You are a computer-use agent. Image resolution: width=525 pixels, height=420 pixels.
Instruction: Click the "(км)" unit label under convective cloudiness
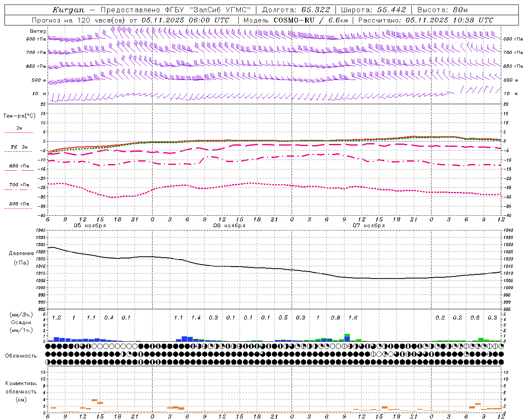[x=21, y=399]
